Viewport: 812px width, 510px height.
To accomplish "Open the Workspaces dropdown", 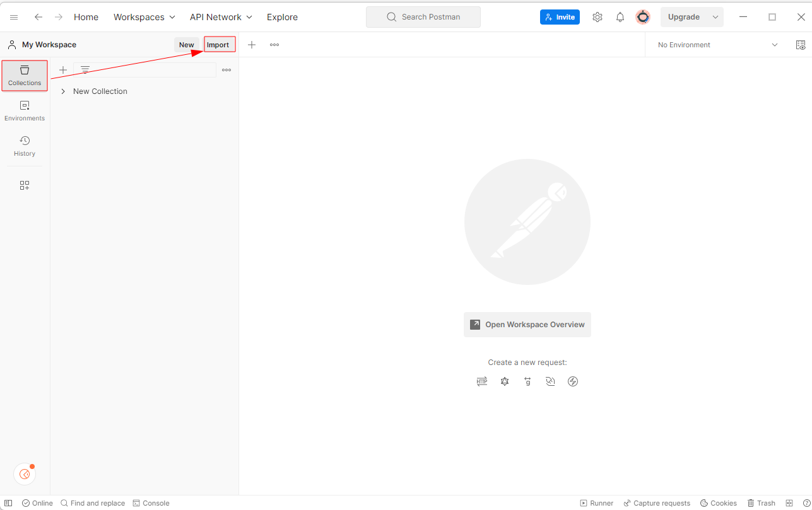I will point(144,17).
